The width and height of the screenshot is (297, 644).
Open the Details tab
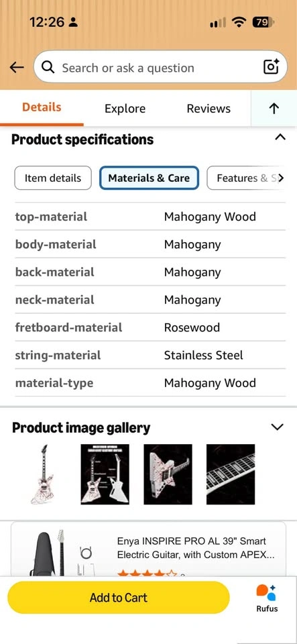42,107
